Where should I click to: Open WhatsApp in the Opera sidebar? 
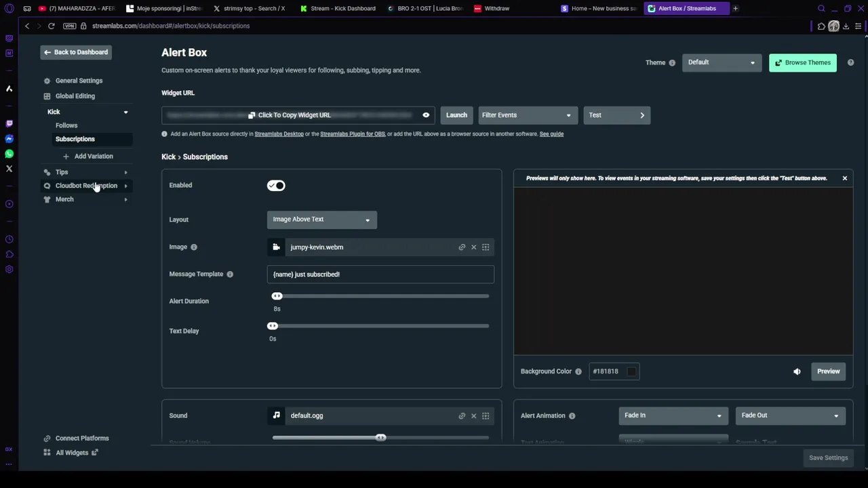[x=9, y=154]
